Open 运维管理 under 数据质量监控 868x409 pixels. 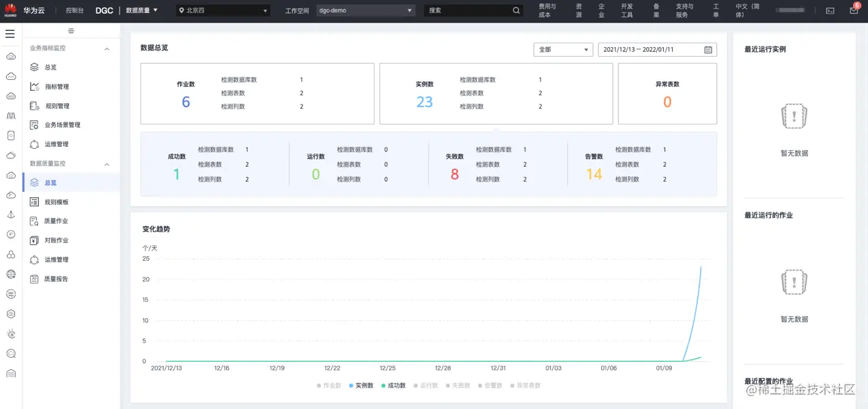point(57,259)
